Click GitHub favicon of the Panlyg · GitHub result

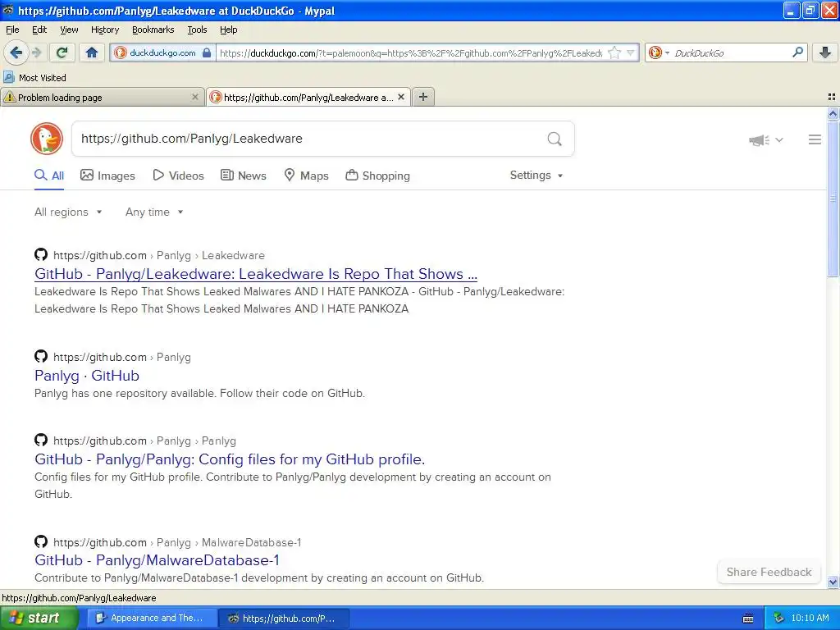[x=41, y=356]
